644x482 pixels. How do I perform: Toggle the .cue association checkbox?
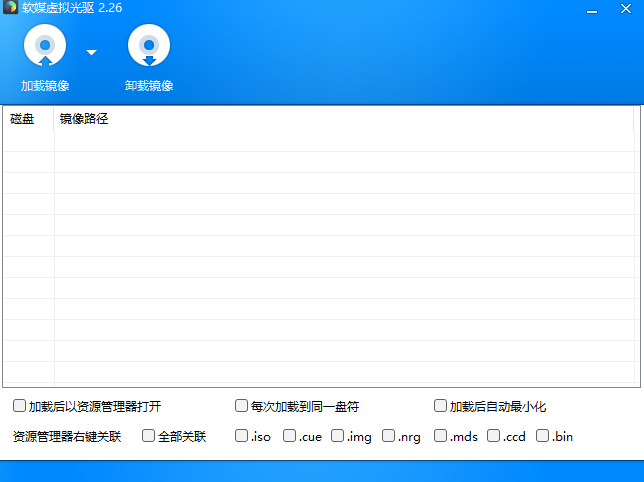pyautogui.click(x=290, y=436)
